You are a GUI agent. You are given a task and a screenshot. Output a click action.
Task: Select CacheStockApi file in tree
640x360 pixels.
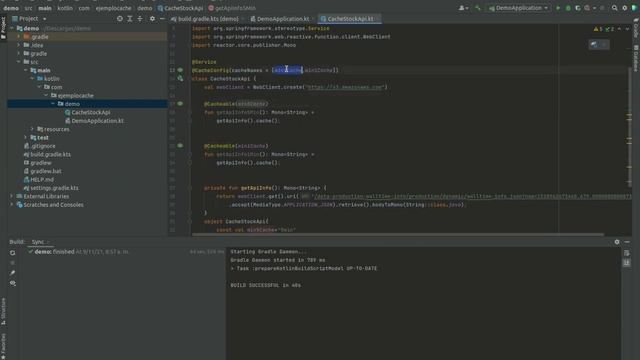point(87,112)
